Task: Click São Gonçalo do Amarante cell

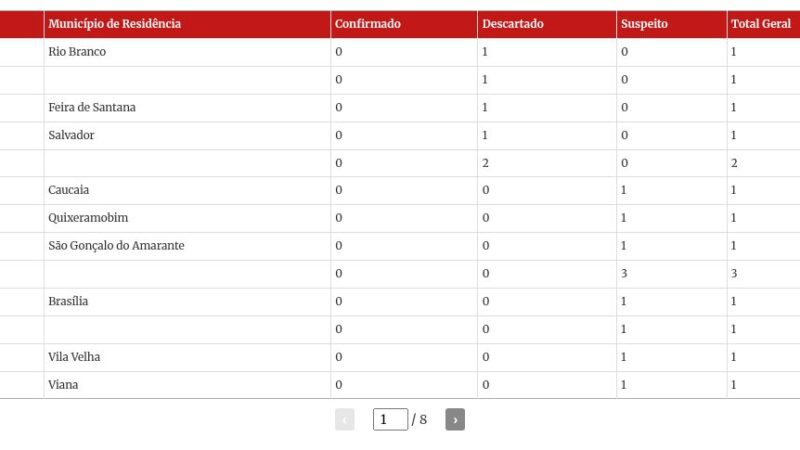Action: click(x=116, y=245)
